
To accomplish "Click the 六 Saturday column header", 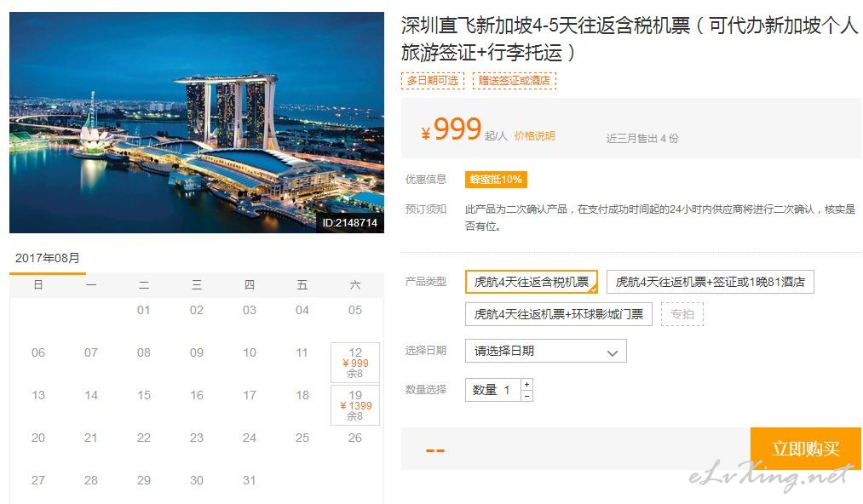I will pyautogui.click(x=355, y=285).
